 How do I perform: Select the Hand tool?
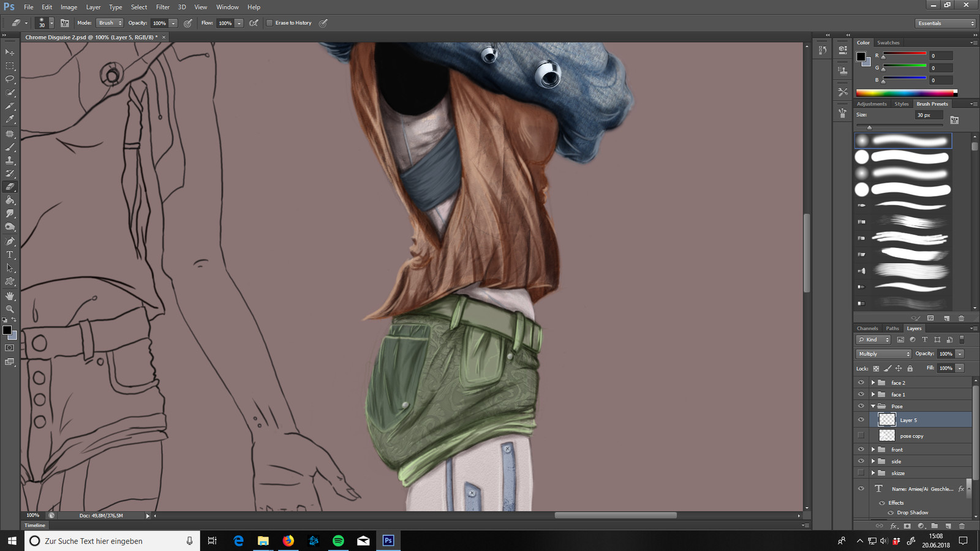pos(10,296)
